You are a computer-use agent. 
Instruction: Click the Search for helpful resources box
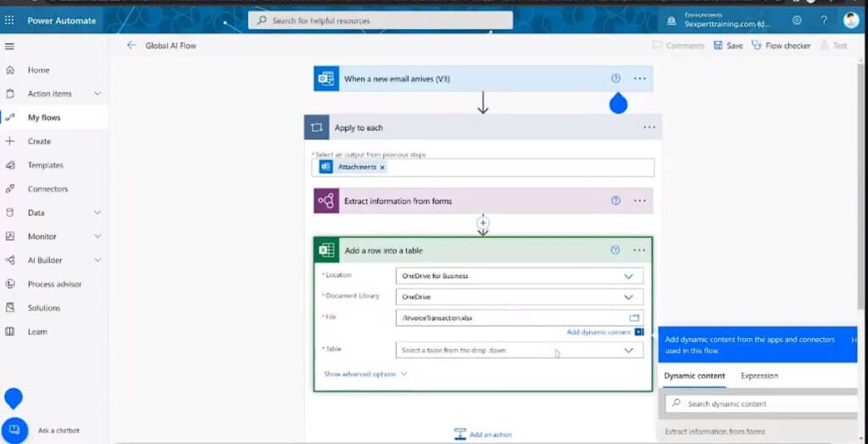381,20
